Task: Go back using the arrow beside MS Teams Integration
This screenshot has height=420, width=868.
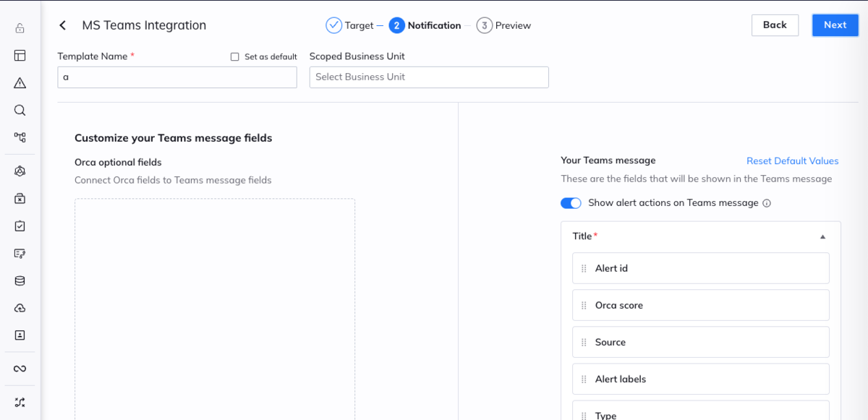Action: coord(63,25)
